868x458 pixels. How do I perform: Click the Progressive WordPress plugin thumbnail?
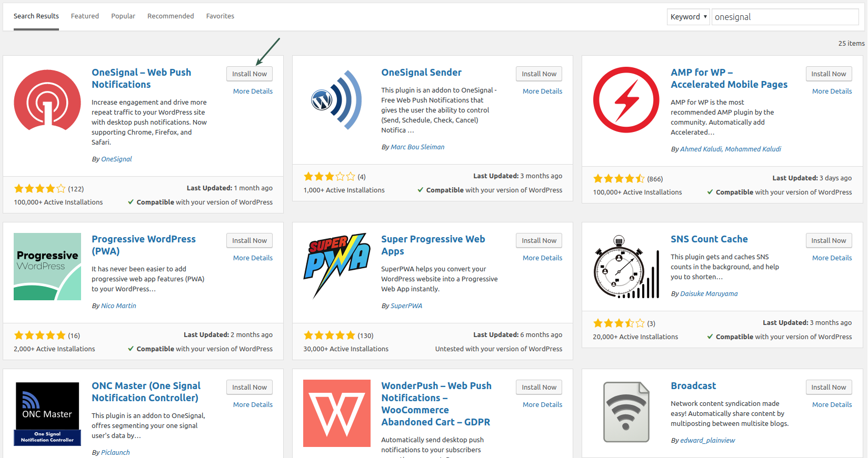click(x=47, y=267)
